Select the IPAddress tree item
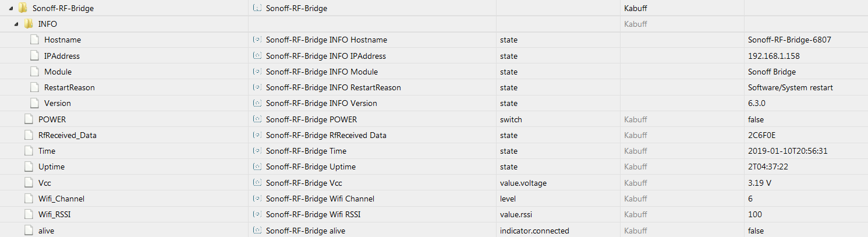 [x=62, y=56]
